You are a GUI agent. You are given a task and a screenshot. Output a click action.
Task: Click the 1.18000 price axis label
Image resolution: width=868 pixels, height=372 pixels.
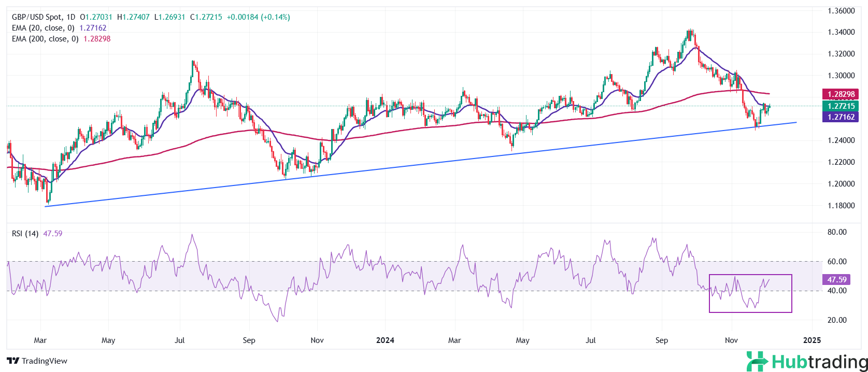click(841, 206)
